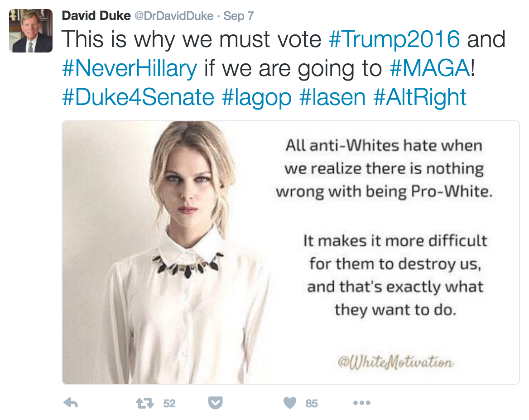The image size is (529, 420).
Task: Open the three-dot more options menu
Action: pos(362,403)
